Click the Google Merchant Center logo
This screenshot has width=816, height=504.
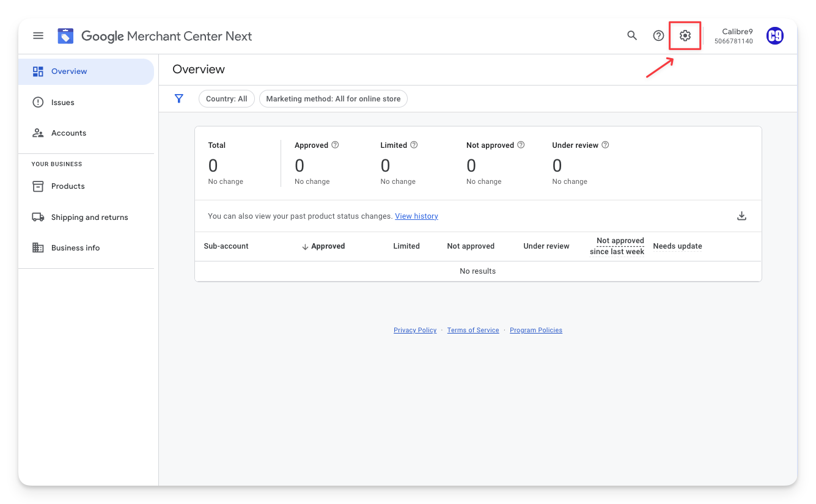pyautogui.click(x=66, y=36)
